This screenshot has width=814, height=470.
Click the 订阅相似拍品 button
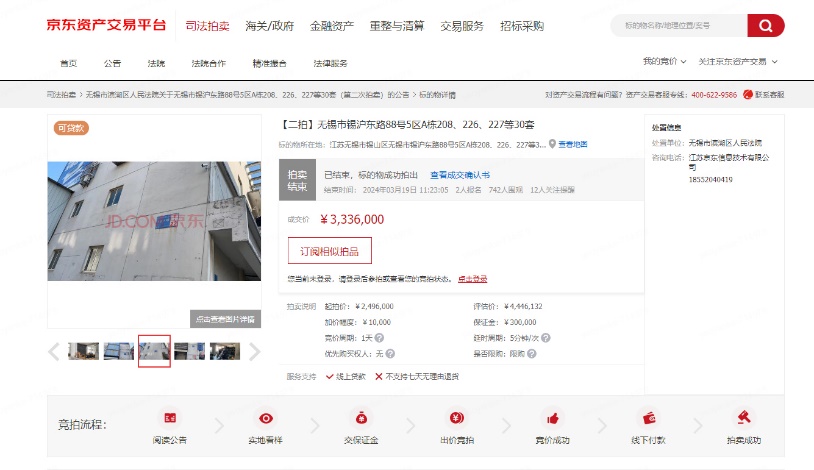[x=330, y=251]
